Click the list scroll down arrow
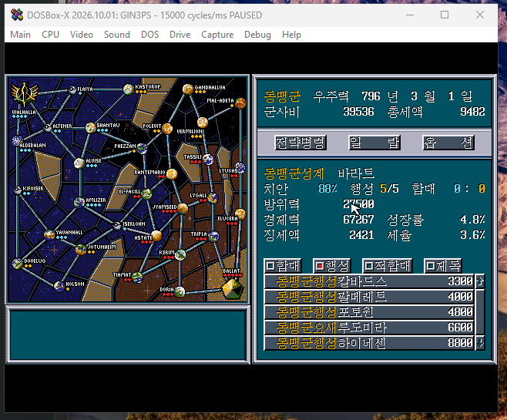 [x=480, y=343]
